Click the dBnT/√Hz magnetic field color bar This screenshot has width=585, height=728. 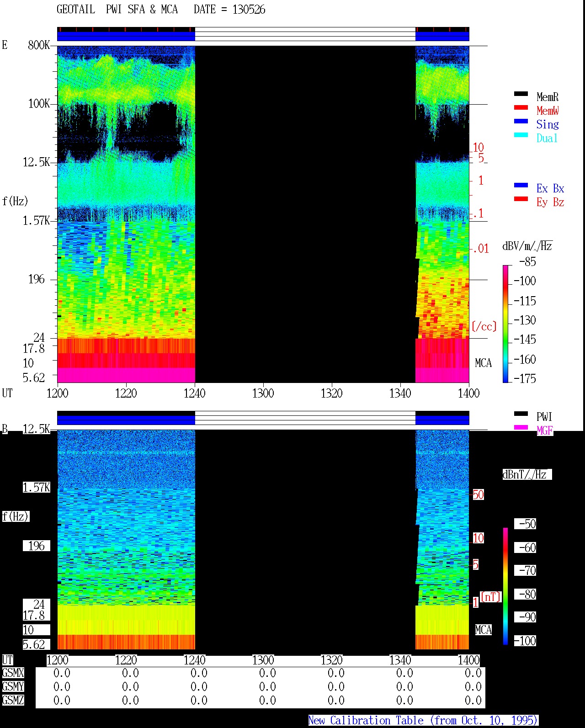(505, 586)
